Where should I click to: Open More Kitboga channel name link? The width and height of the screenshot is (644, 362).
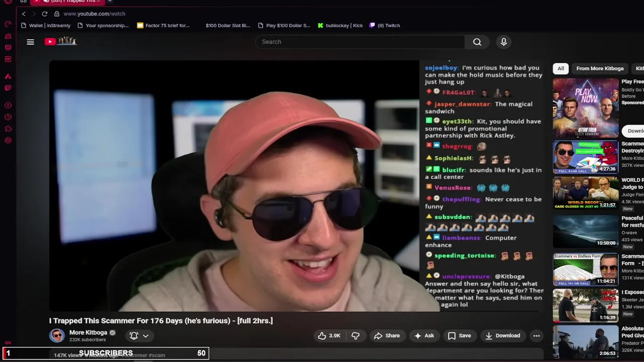point(88,332)
